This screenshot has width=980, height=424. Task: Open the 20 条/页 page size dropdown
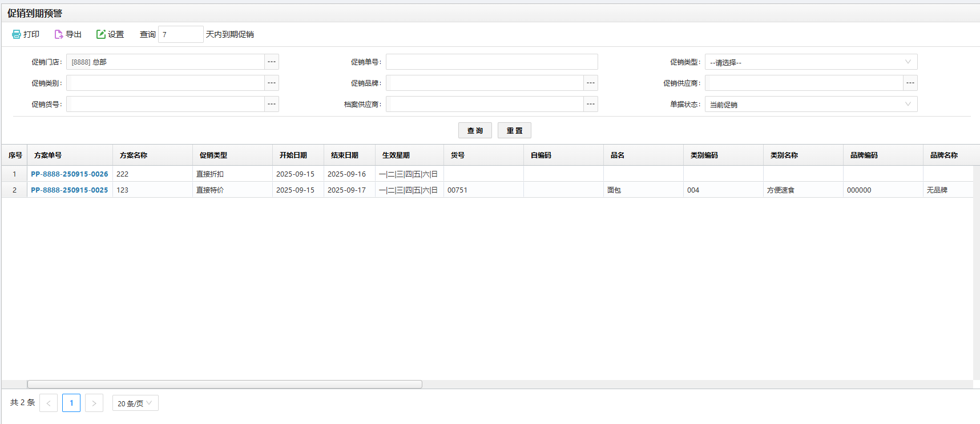pyautogui.click(x=135, y=403)
